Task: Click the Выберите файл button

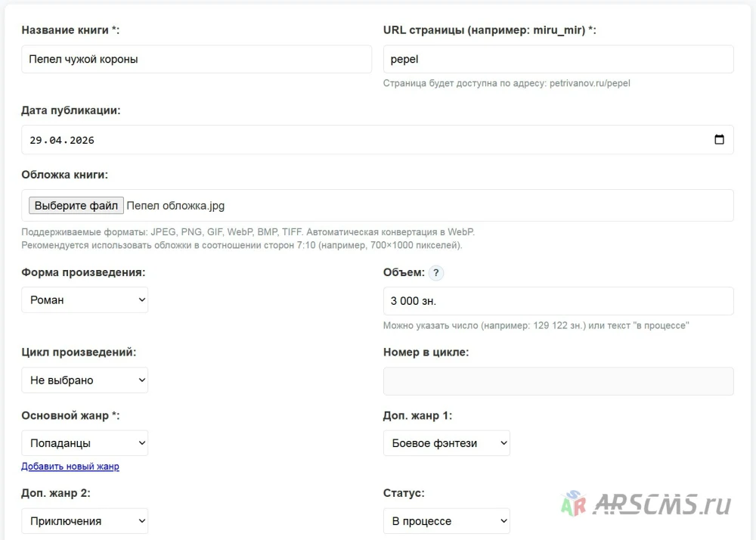Action: (76, 206)
